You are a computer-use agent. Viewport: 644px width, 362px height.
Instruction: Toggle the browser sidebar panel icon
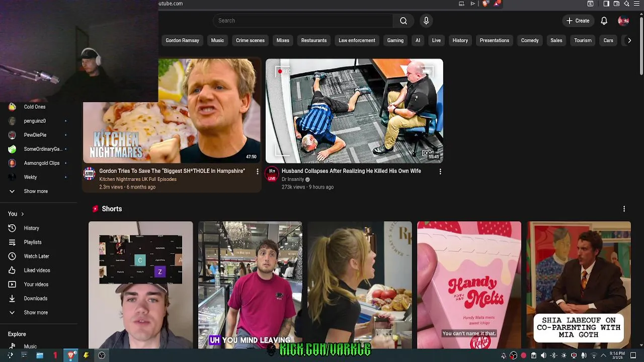pos(606,4)
